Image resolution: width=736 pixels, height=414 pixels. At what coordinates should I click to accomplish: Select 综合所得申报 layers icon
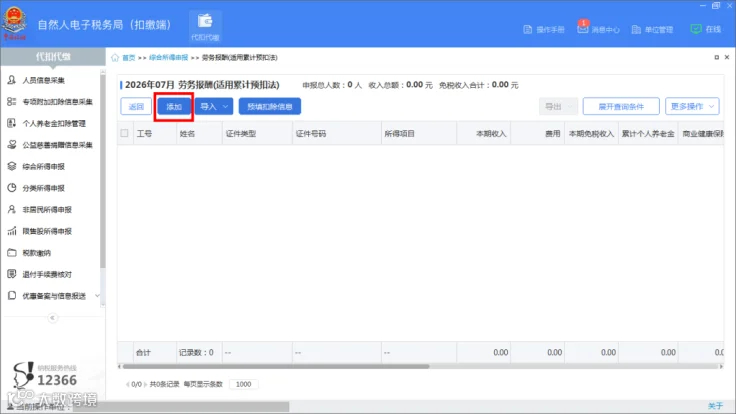[12, 166]
